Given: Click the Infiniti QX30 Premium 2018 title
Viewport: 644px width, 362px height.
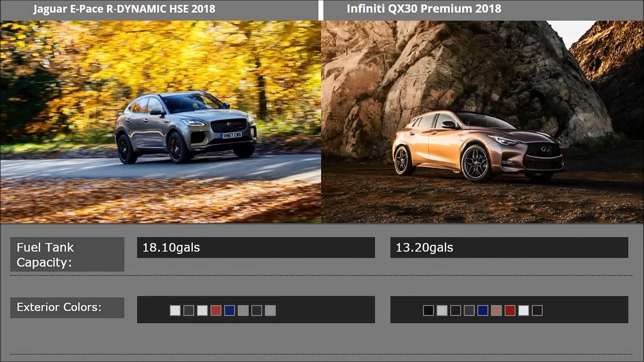Looking at the screenshot, I should (424, 9).
